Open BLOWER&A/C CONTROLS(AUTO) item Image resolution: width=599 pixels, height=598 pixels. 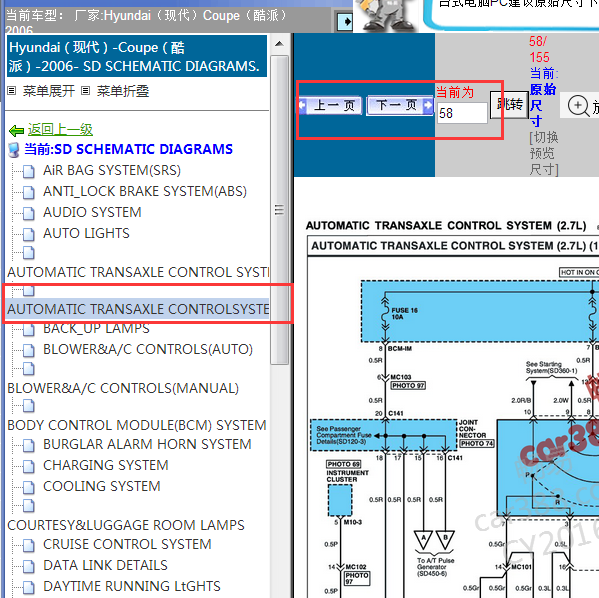click(x=148, y=350)
